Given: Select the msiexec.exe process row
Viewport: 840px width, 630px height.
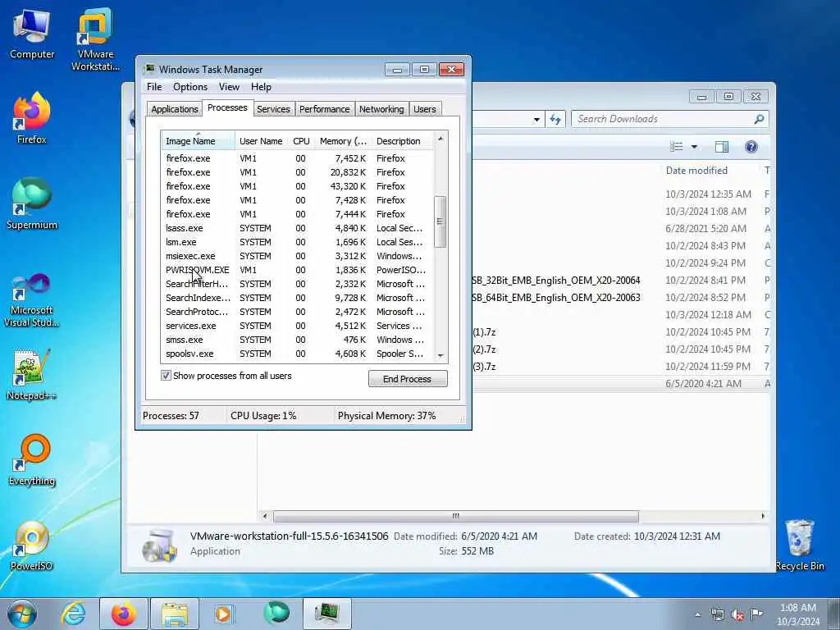Looking at the screenshot, I should [297, 256].
